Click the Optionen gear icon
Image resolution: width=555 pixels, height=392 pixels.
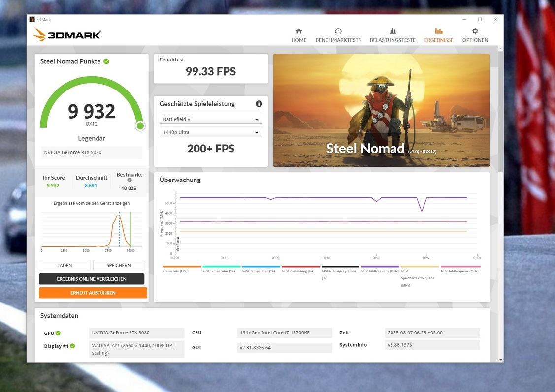pos(475,31)
